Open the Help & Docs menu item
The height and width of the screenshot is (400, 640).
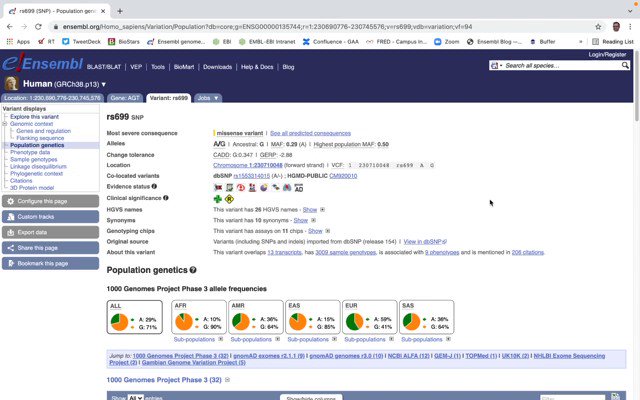(257, 67)
